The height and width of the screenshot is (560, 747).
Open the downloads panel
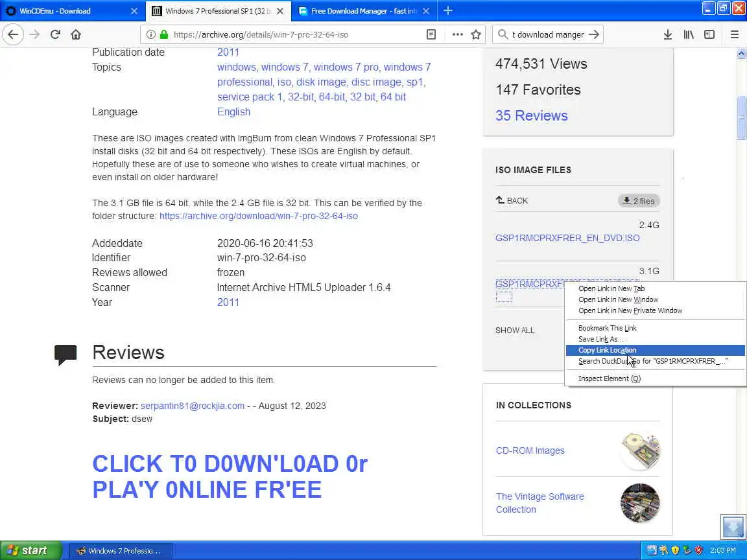(668, 34)
